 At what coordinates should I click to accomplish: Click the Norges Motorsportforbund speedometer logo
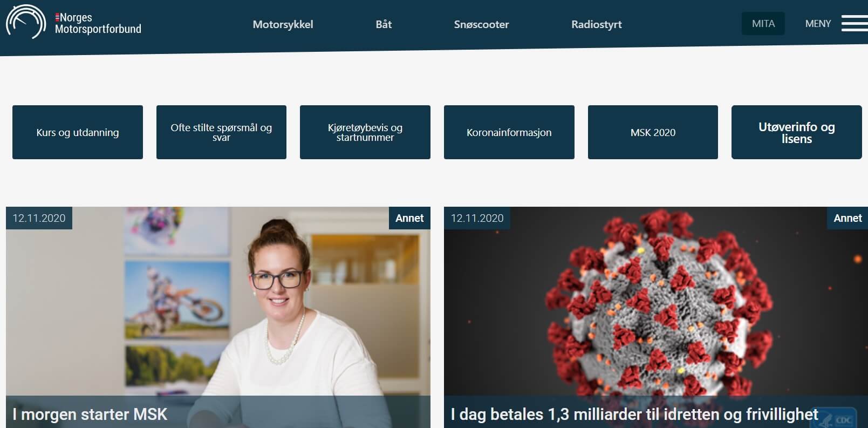click(26, 22)
